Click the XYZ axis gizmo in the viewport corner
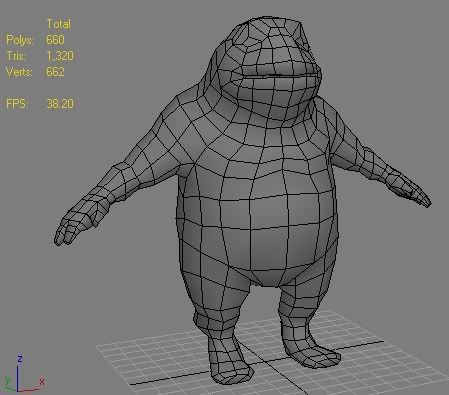 click(x=23, y=374)
